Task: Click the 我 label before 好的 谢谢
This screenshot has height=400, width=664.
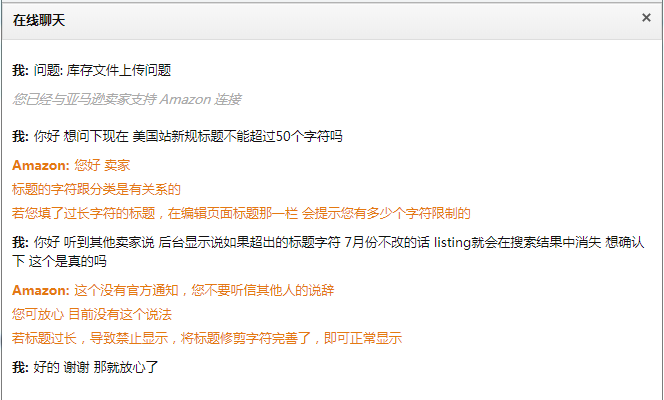Action: 20,367
